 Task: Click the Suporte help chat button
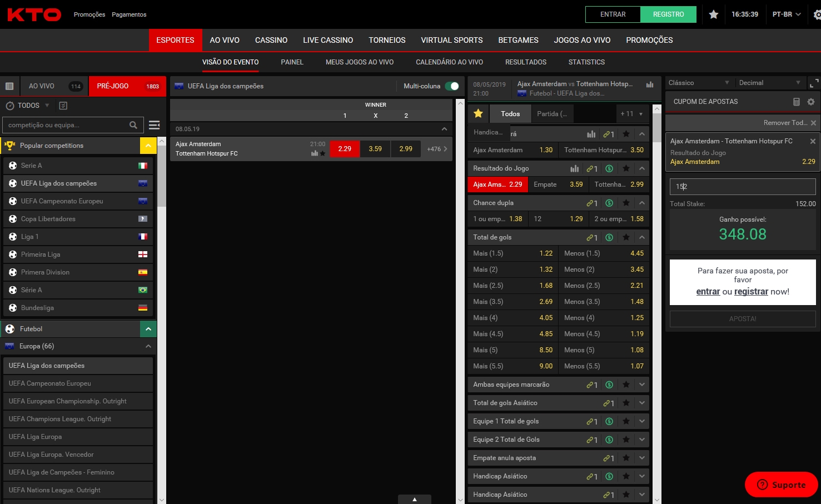tap(781, 485)
